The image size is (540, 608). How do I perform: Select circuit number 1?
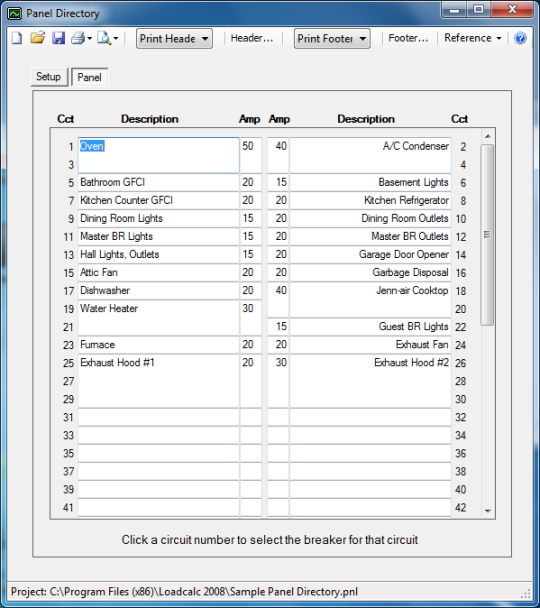71,147
